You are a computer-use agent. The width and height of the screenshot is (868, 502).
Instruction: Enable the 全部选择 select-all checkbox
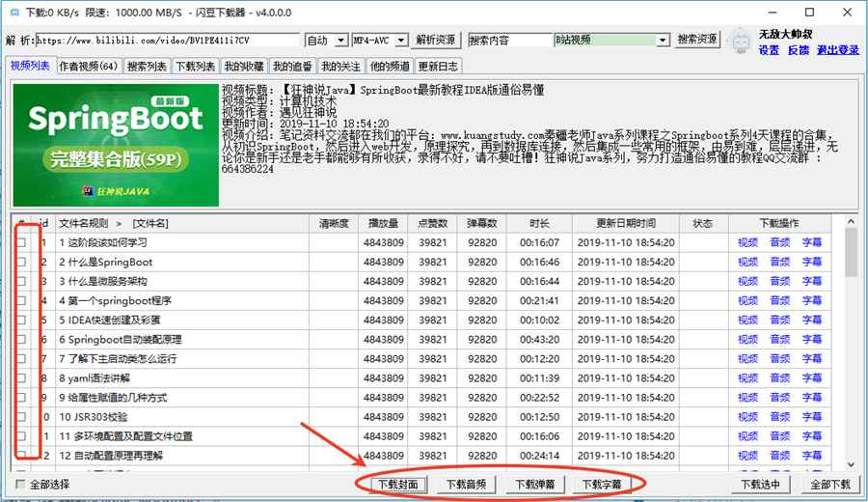20,485
